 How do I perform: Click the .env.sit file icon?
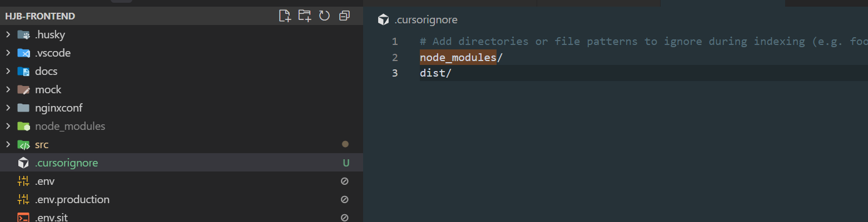coord(23,218)
